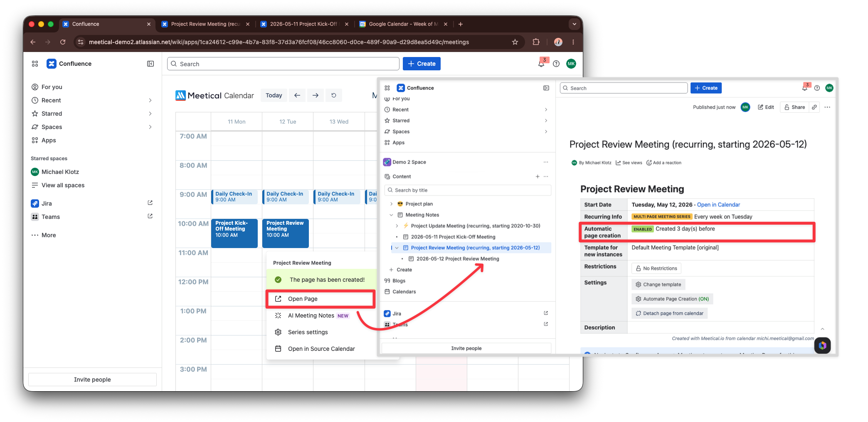The height and width of the screenshot is (422, 868).
Task: Expand Spaces in main sidebar
Action: 150,127
